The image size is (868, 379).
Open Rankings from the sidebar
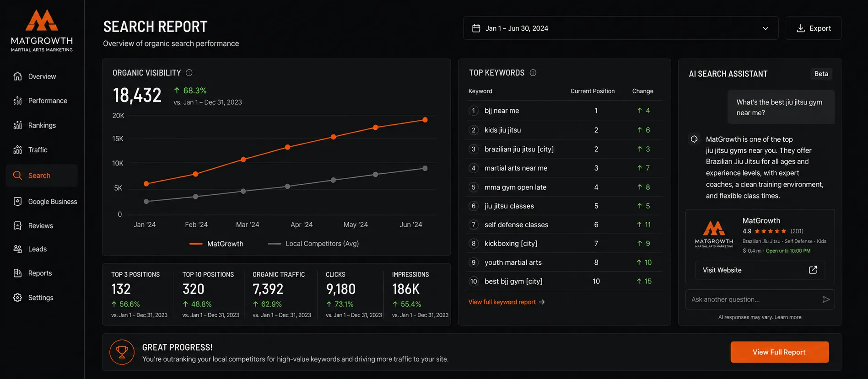[42, 125]
